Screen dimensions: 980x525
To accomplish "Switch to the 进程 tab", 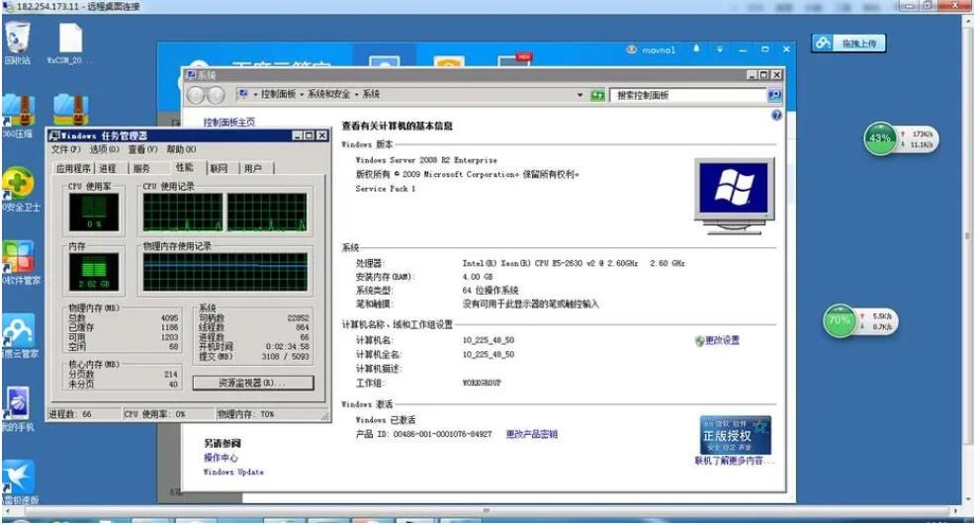I will [x=108, y=169].
